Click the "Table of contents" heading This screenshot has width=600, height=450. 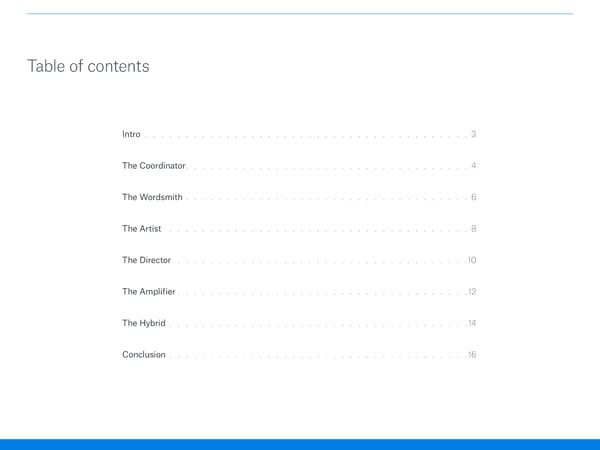tap(90, 67)
